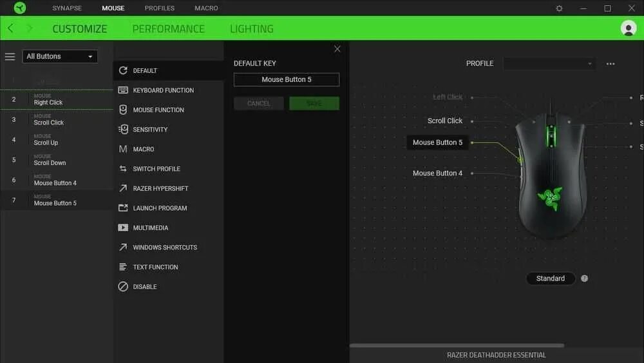644x363 pixels.
Task: Select Right Click row in button list
Action: click(x=57, y=99)
